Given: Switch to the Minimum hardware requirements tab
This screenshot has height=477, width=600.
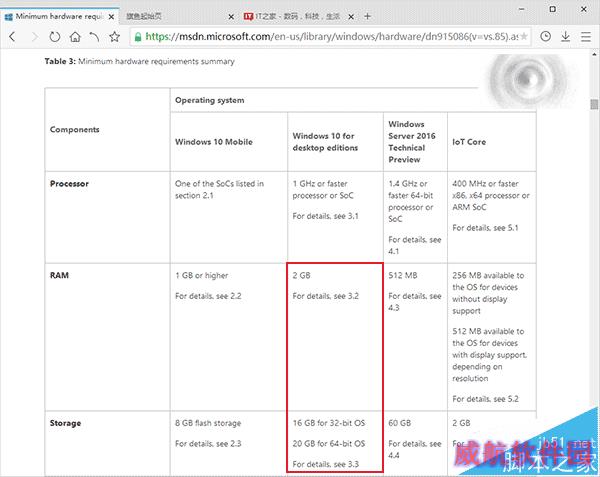Looking at the screenshot, I should click(60, 16).
